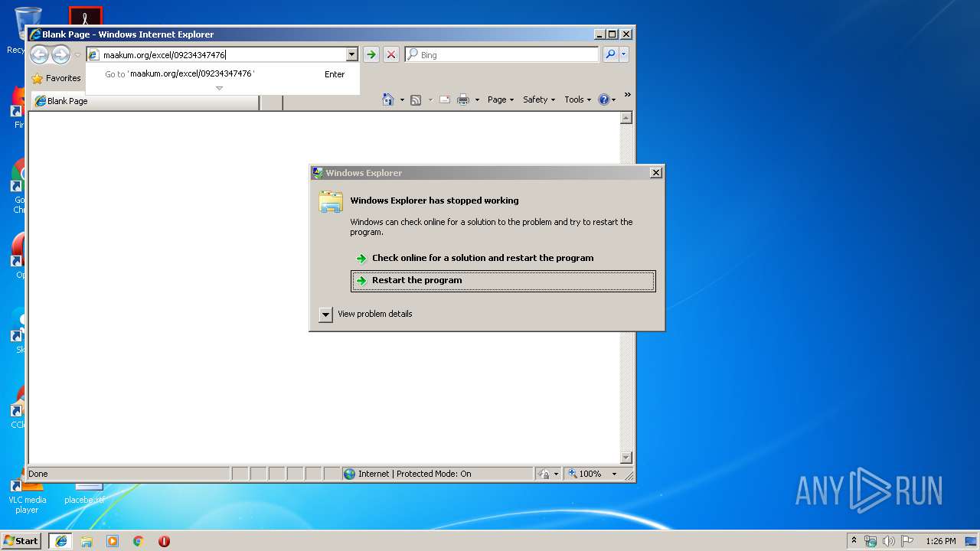Click the red Stop loading button

(x=391, y=54)
